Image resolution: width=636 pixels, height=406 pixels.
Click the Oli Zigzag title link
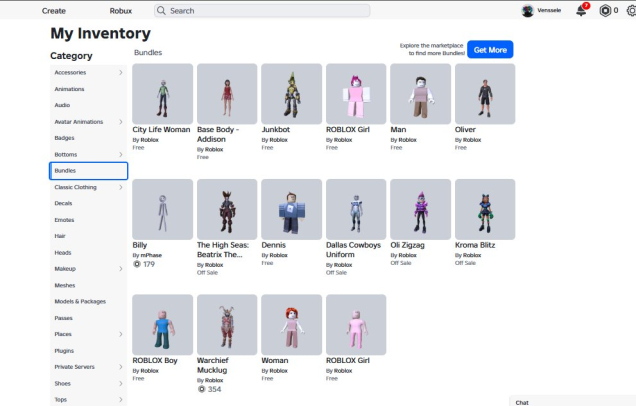click(407, 245)
